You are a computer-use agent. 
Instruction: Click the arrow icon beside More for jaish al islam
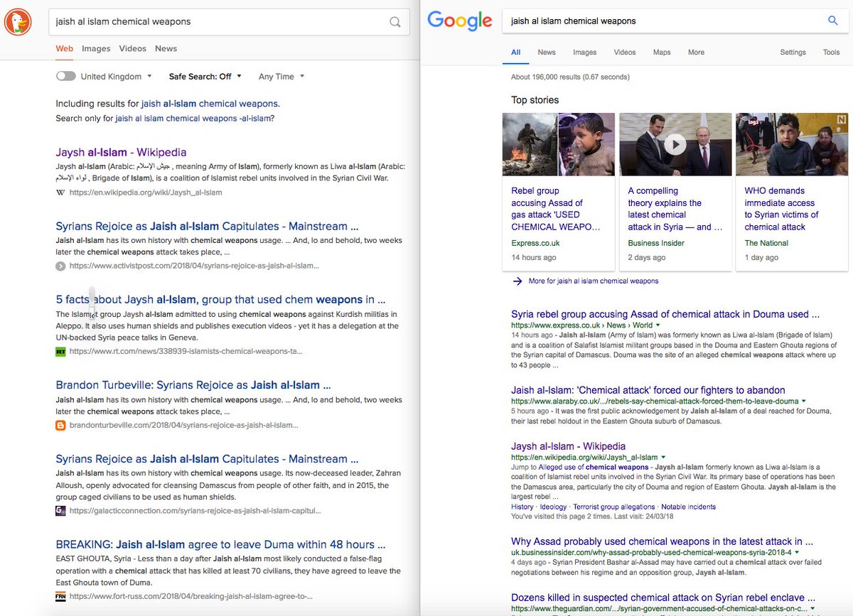click(x=517, y=281)
